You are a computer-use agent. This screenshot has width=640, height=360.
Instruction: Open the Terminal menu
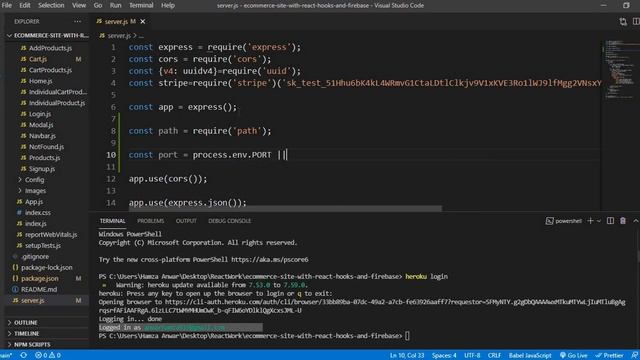point(141,5)
